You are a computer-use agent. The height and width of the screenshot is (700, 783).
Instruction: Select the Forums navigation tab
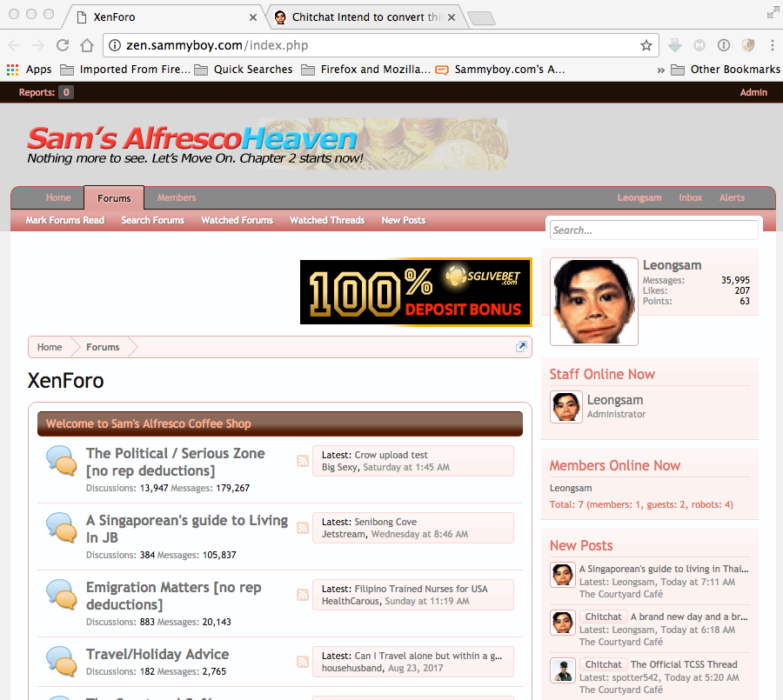pos(114,198)
